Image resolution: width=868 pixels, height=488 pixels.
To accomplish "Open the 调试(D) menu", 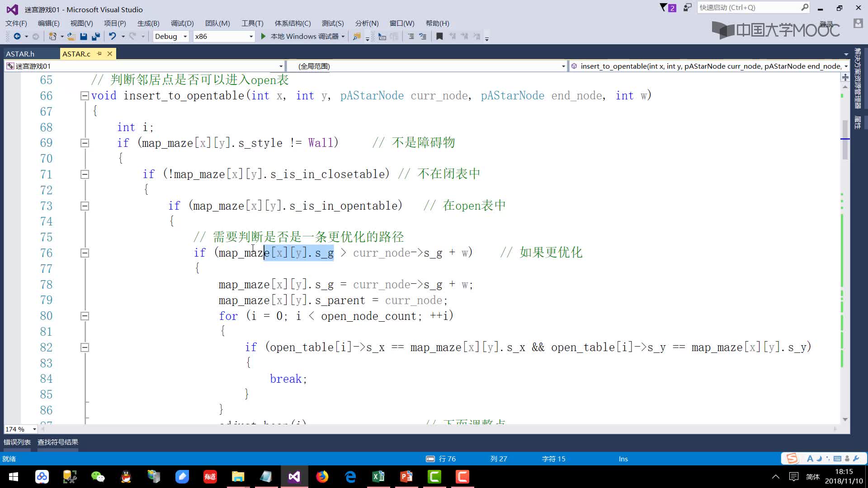I will coord(182,23).
